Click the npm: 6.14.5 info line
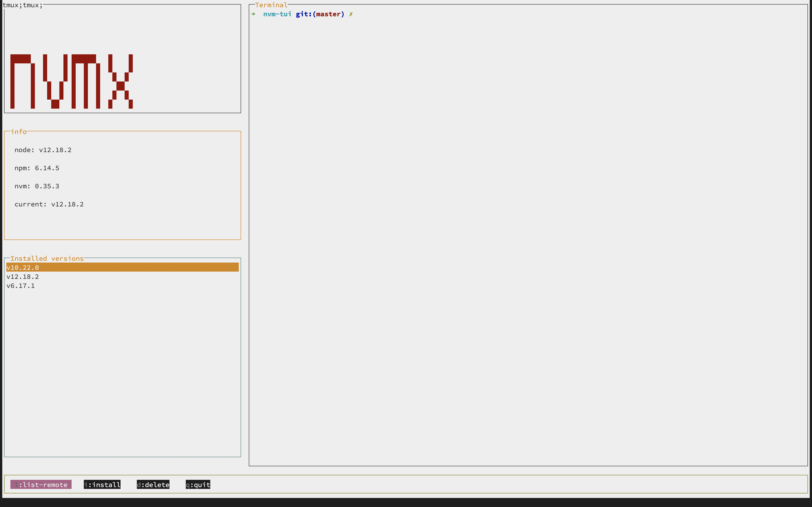This screenshot has height=507, width=812. (37, 168)
